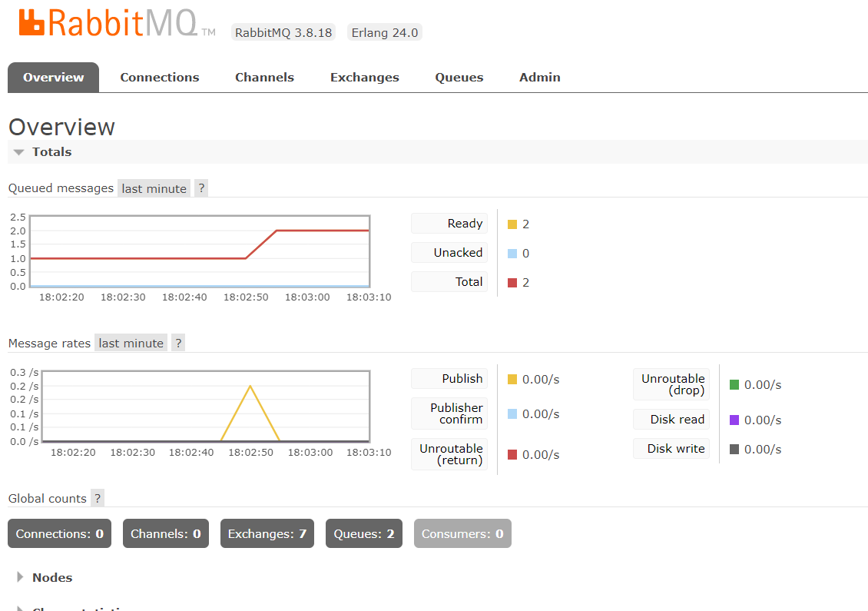868x611 pixels.
Task: Click the Message rates chart
Action: pos(205,406)
